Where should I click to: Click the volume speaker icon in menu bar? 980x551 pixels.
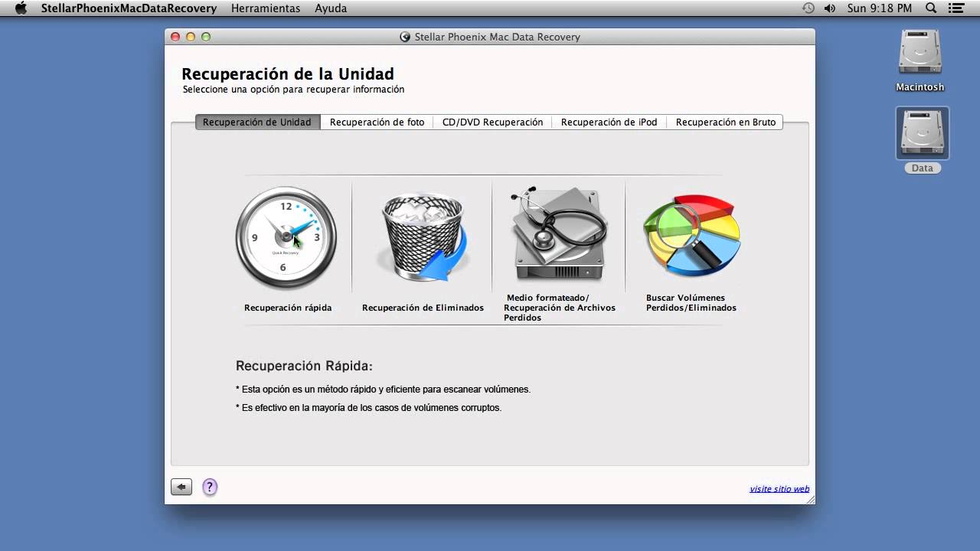click(x=830, y=8)
